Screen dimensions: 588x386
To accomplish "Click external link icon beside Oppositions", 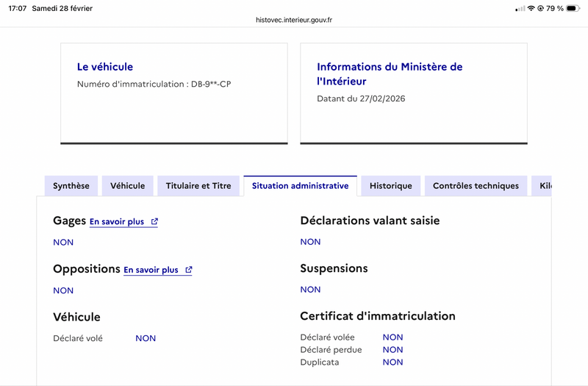I will pos(189,270).
